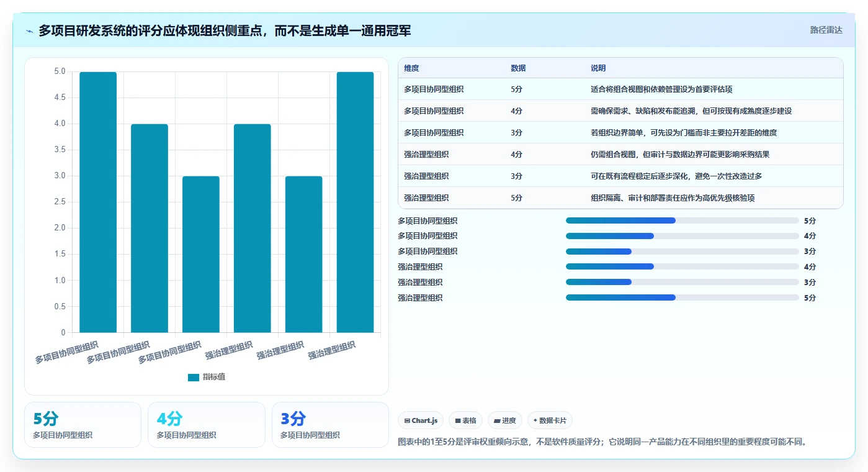
Task: Click the 数据 column header
Action: click(518, 68)
